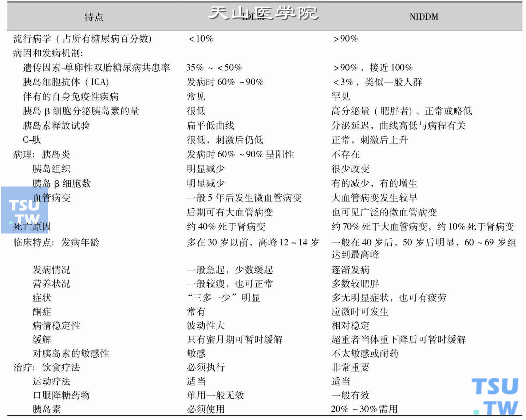Select the "胰岛细胞抗体（ICA)" row label

(66, 82)
